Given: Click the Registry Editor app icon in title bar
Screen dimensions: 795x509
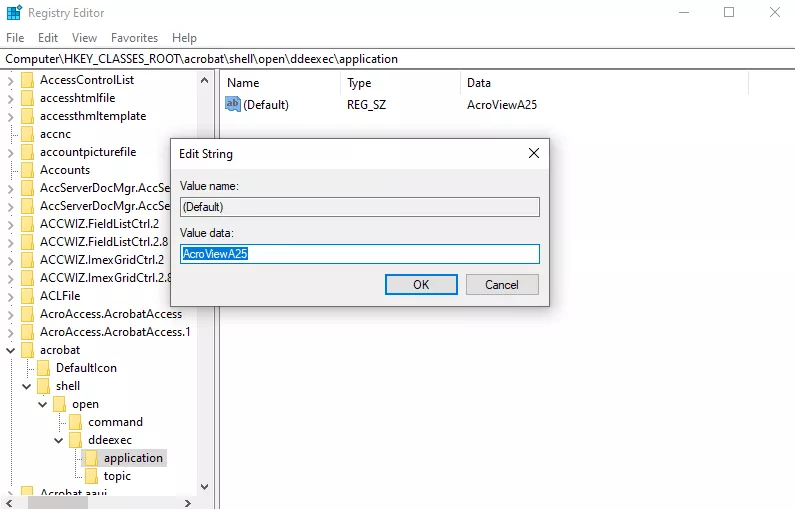Looking at the screenshot, I should click(14, 12).
